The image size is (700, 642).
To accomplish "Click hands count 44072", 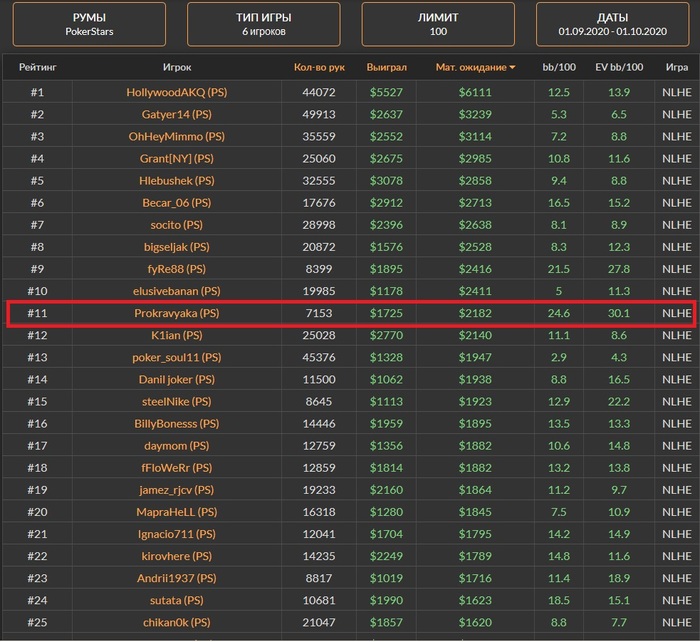I will (x=319, y=92).
